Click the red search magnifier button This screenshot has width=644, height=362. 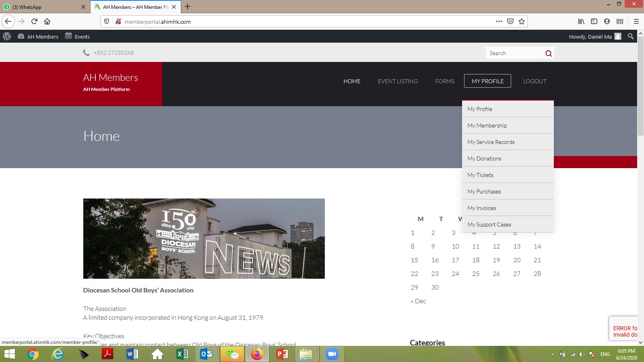click(549, 53)
